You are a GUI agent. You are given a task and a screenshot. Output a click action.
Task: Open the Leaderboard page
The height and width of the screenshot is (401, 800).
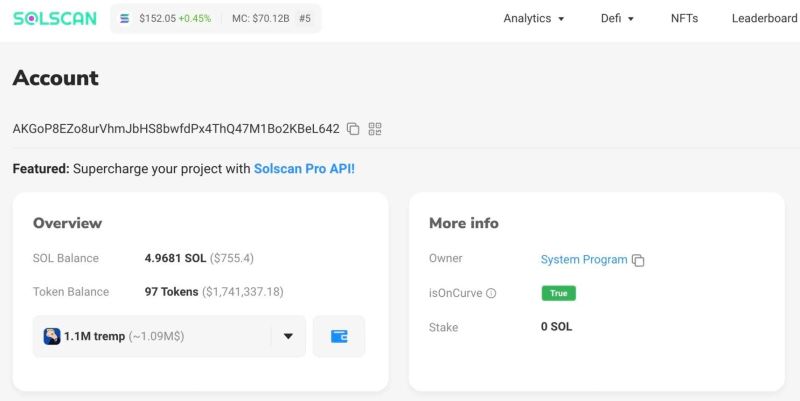tap(764, 18)
